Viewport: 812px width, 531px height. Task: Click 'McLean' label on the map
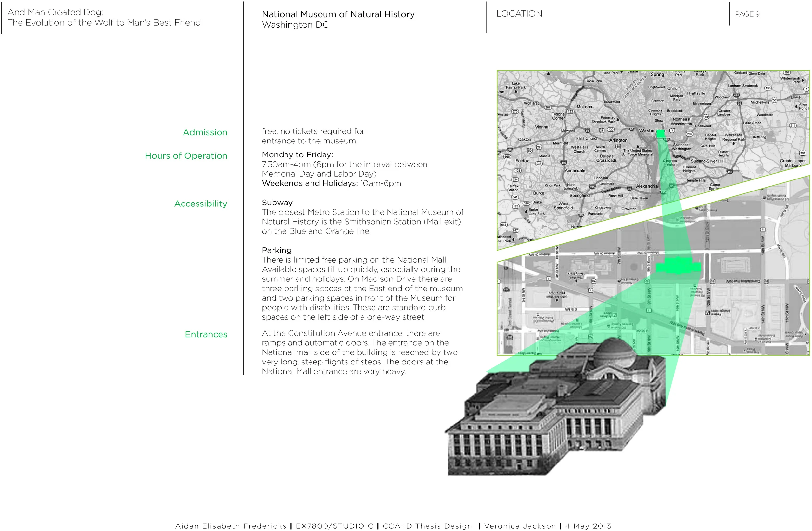(584, 107)
